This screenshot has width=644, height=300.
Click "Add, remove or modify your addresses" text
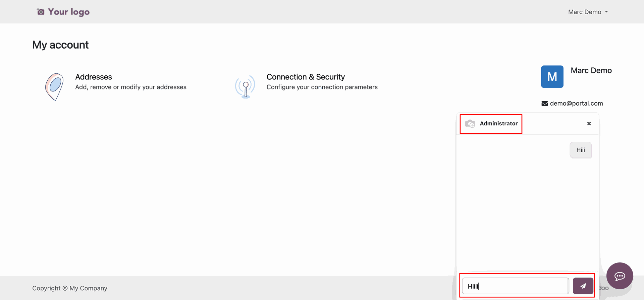[131, 87]
